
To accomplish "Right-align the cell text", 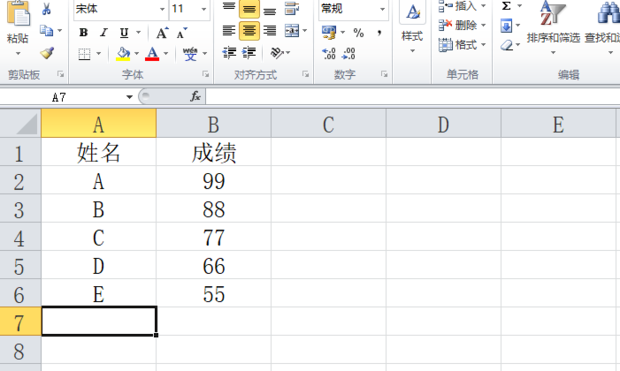I will 270,31.
